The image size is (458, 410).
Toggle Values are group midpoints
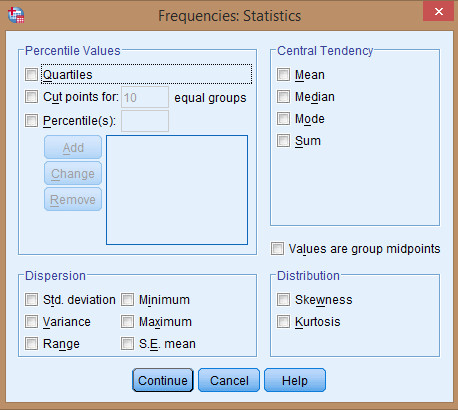(277, 249)
